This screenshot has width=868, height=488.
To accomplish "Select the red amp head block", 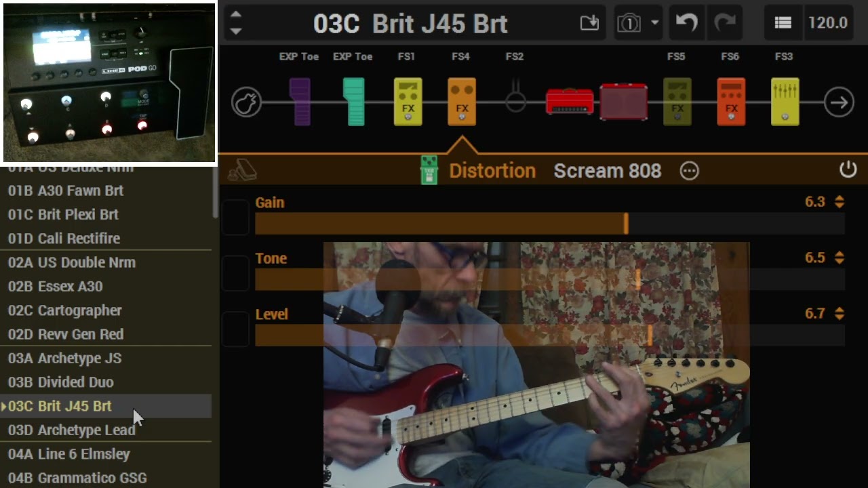I will pyautogui.click(x=570, y=102).
